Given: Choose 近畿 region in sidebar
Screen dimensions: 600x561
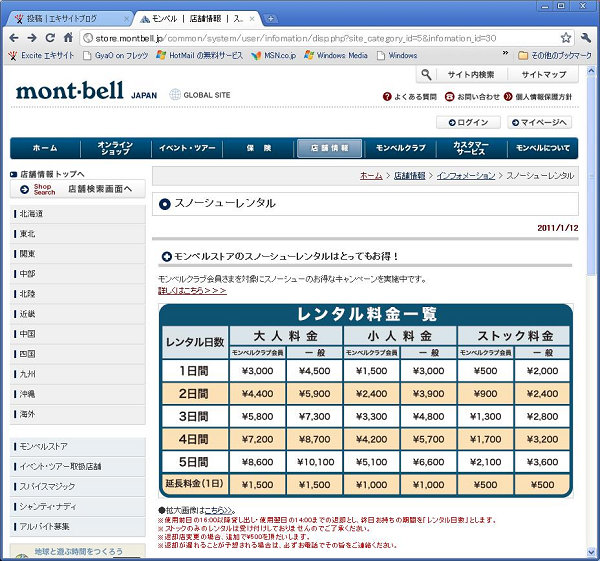Looking at the screenshot, I should coord(78,314).
